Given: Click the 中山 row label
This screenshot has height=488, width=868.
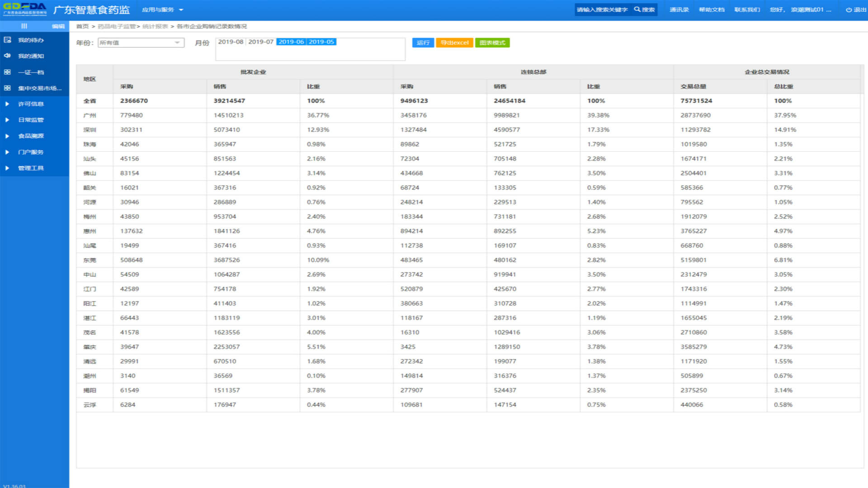Looking at the screenshot, I should tap(90, 275).
